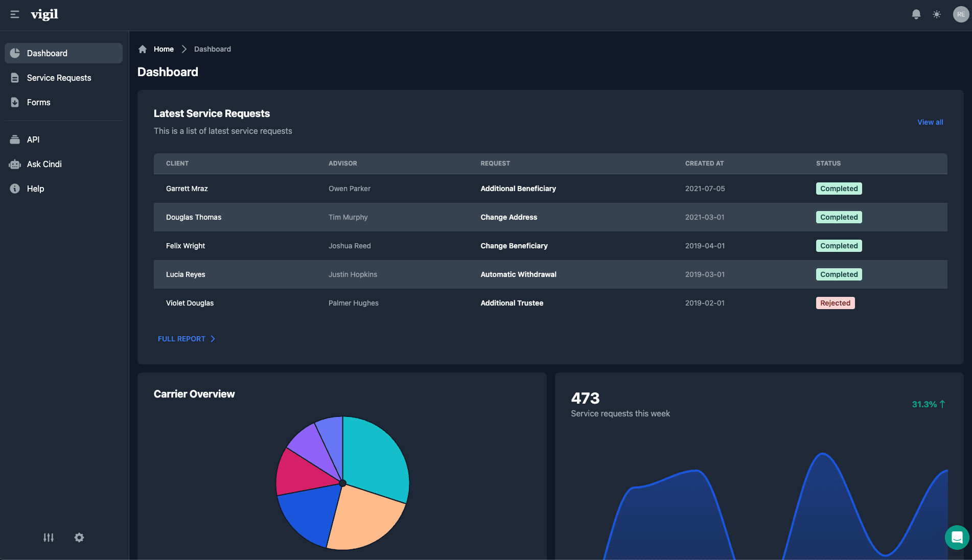Select Dashboard in the sidebar navigation
Viewport: 972px width, 560px height.
(x=47, y=53)
